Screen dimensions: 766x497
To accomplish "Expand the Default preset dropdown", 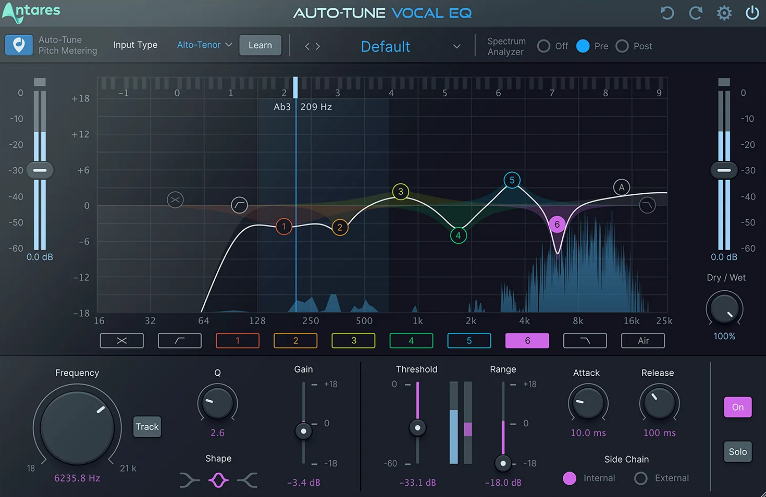I will coord(457,46).
